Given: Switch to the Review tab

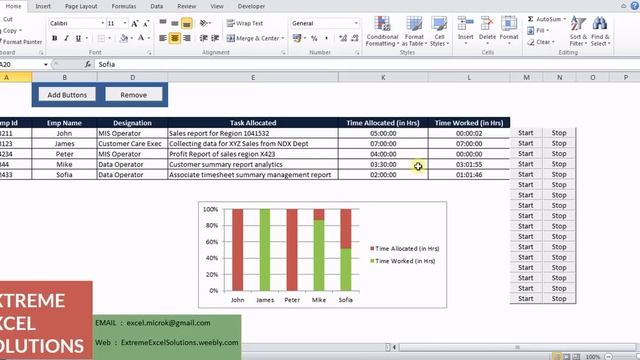Looking at the screenshot, I should point(187,6).
